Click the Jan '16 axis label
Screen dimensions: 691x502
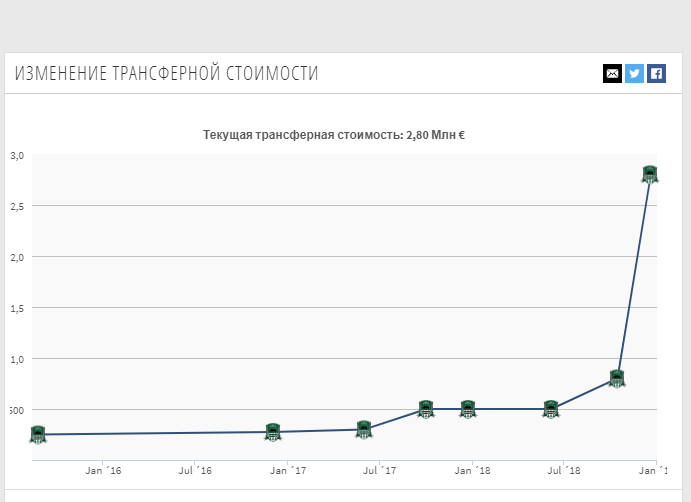(103, 471)
